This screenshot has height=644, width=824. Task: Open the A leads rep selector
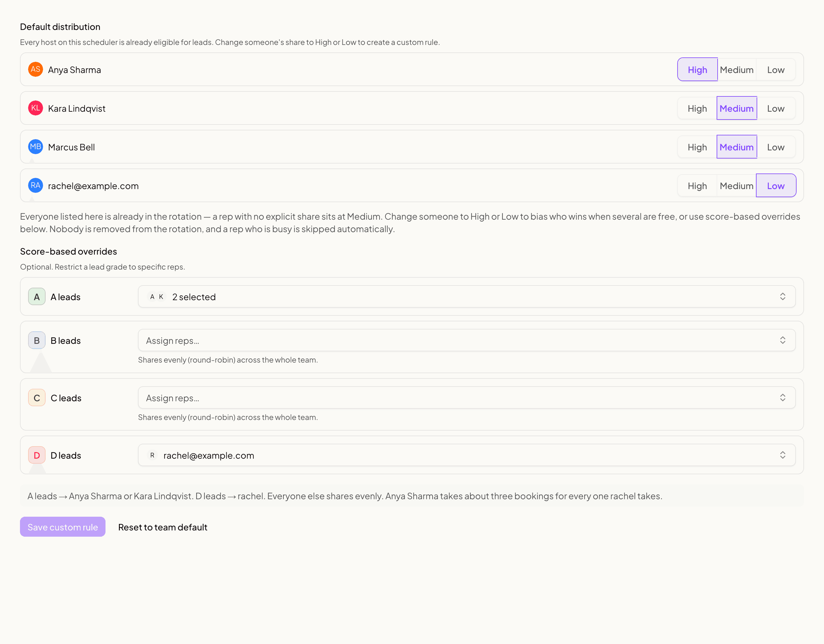[x=467, y=296]
